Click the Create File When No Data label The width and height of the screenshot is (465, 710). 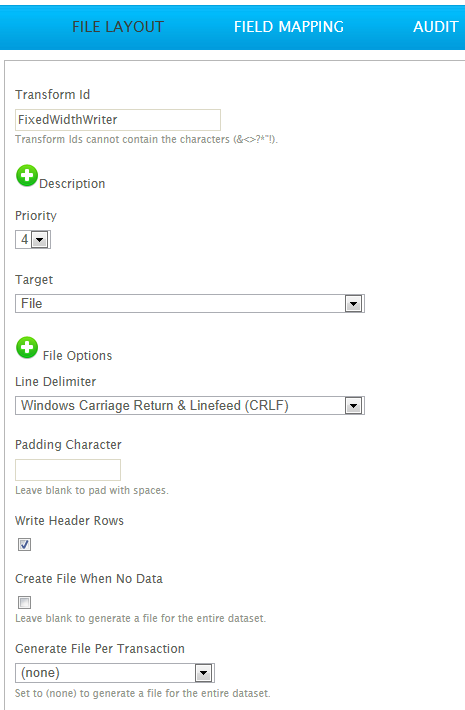(89, 579)
